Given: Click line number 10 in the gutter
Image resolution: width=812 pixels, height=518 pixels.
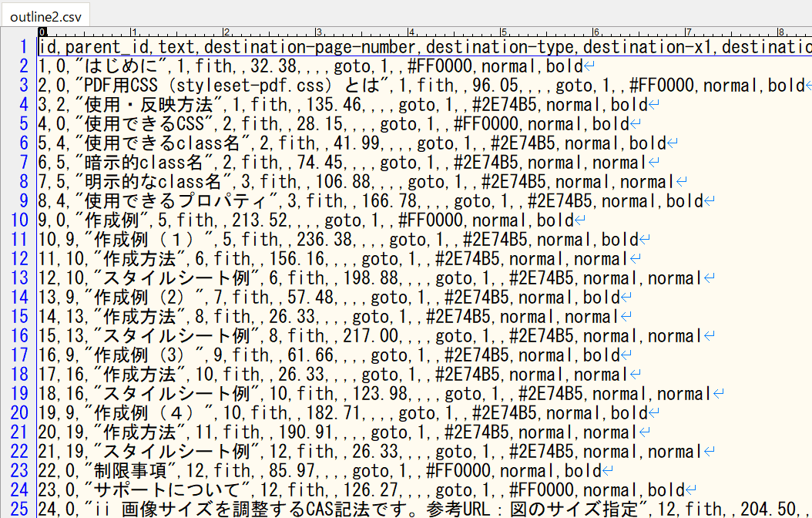Looking at the screenshot, I should (19, 220).
